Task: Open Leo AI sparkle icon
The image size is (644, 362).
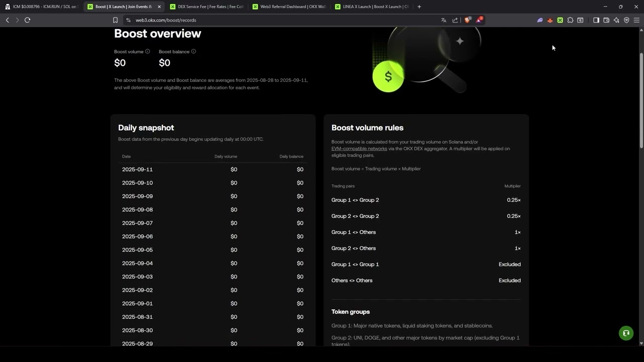Action: (x=616, y=20)
